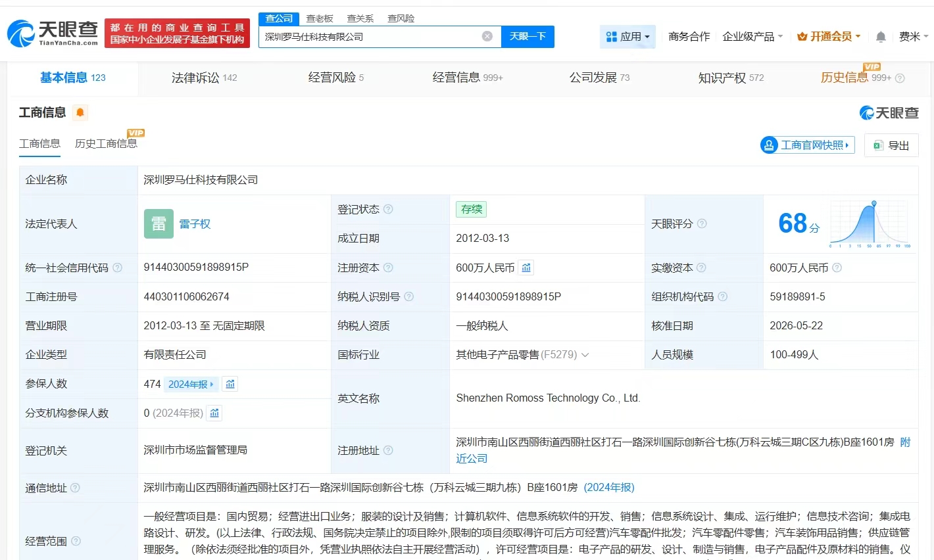934x560 pixels.
Task: Click registration number 440301106062674
Action: click(x=186, y=296)
